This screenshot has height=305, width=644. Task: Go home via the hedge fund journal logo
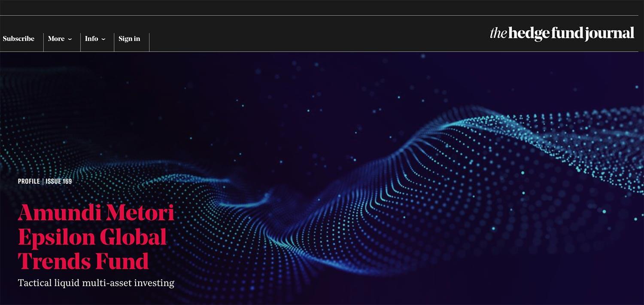coord(562,34)
